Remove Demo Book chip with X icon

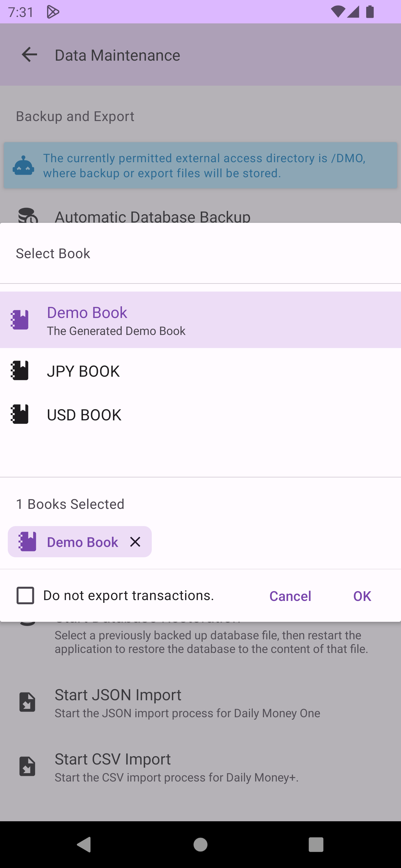pos(135,542)
